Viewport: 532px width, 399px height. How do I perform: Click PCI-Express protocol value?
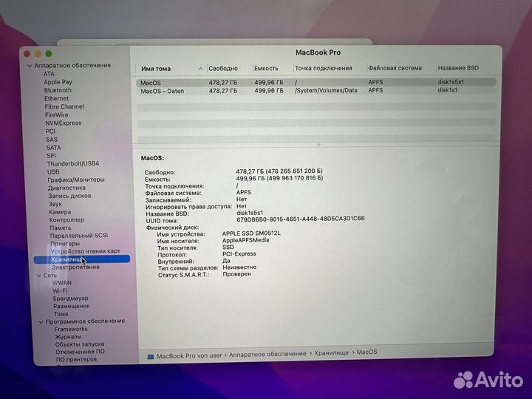point(239,253)
